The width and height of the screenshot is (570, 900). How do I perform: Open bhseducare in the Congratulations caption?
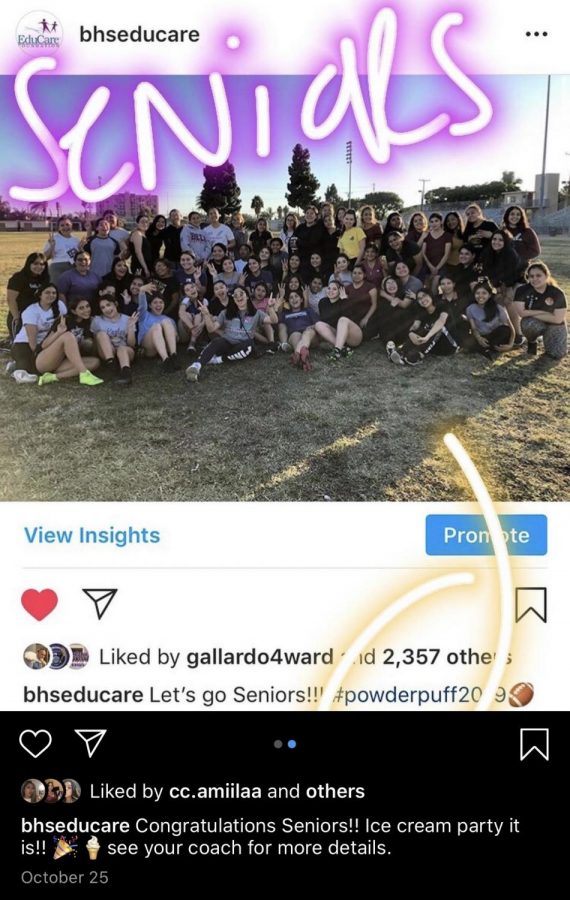click(x=75, y=825)
